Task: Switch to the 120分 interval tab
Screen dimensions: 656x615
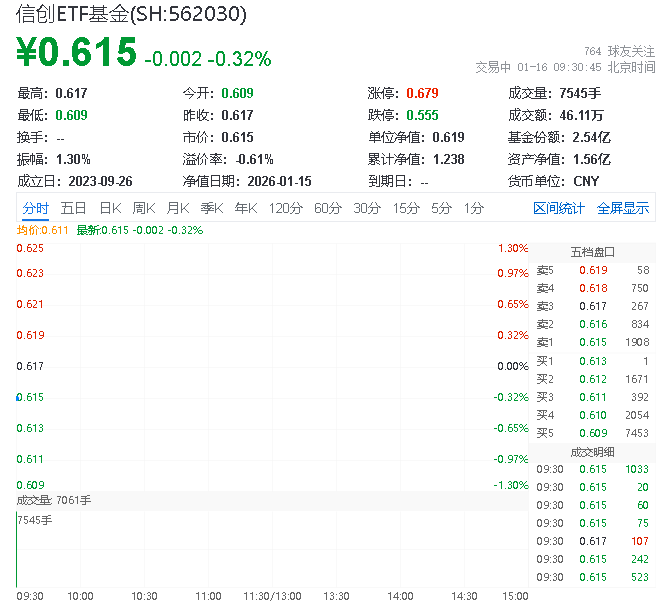Action: [x=285, y=208]
